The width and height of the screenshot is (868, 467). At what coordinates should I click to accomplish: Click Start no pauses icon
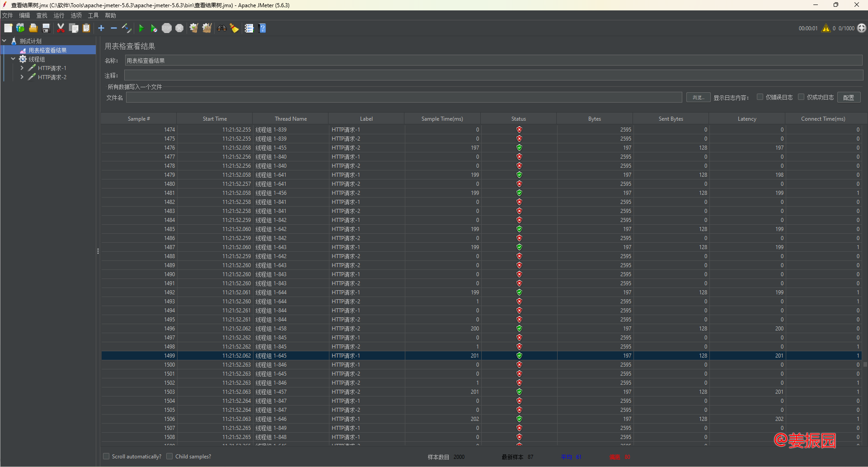(x=154, y=28)
